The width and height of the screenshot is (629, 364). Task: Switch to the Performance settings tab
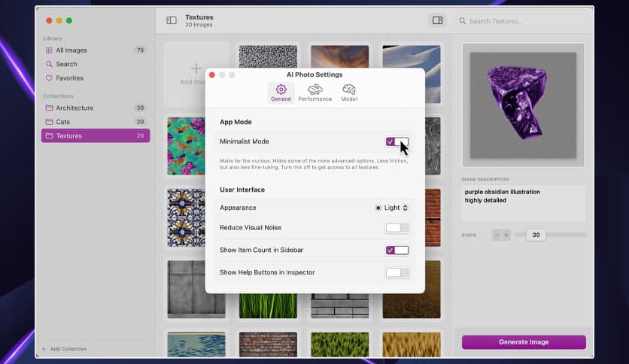tap(315, 93)
